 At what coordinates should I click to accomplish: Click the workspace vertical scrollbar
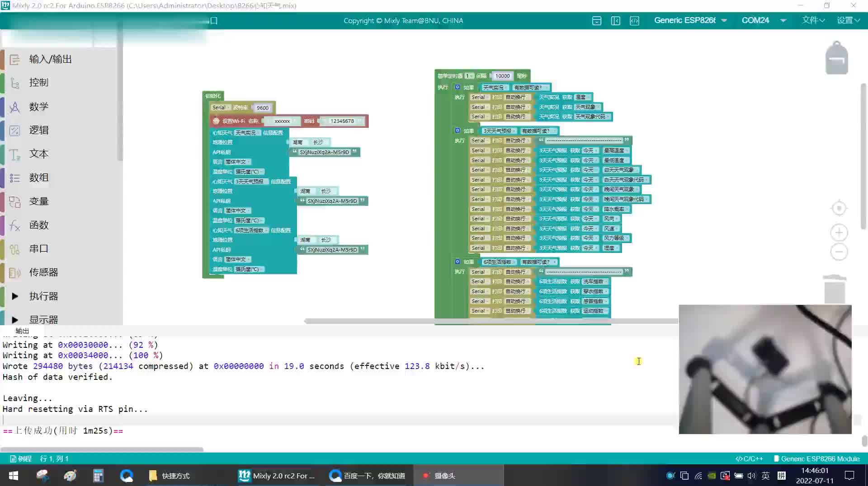(x=863, y=156)
